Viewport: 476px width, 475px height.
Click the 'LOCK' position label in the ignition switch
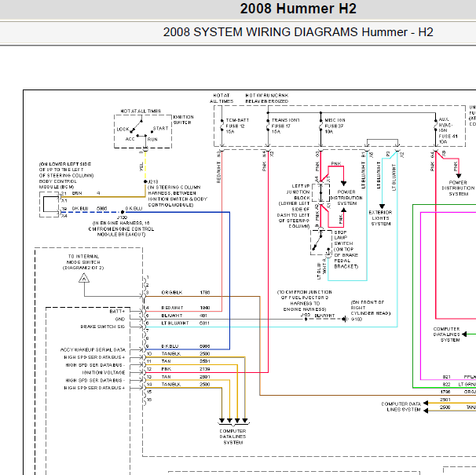[x=123, y=129]
